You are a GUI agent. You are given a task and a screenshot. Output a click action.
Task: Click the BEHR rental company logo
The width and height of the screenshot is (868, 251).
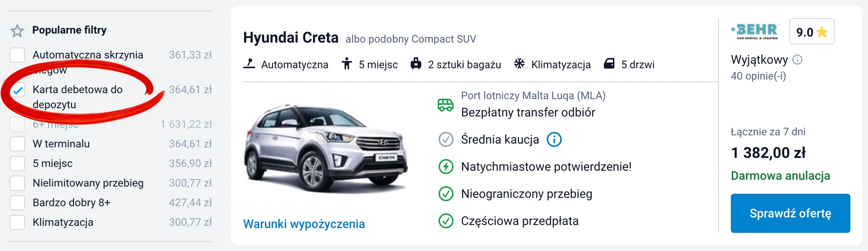point(755,32)
